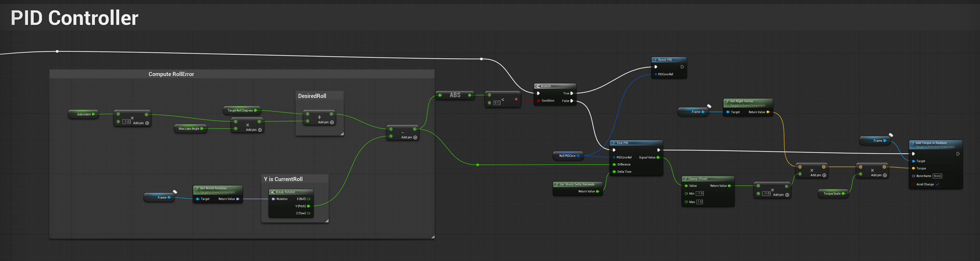The image size is (980, 261).
Task: Select the Compute RollError comment title
Action: pyautogui.click(x=171, y=74)
